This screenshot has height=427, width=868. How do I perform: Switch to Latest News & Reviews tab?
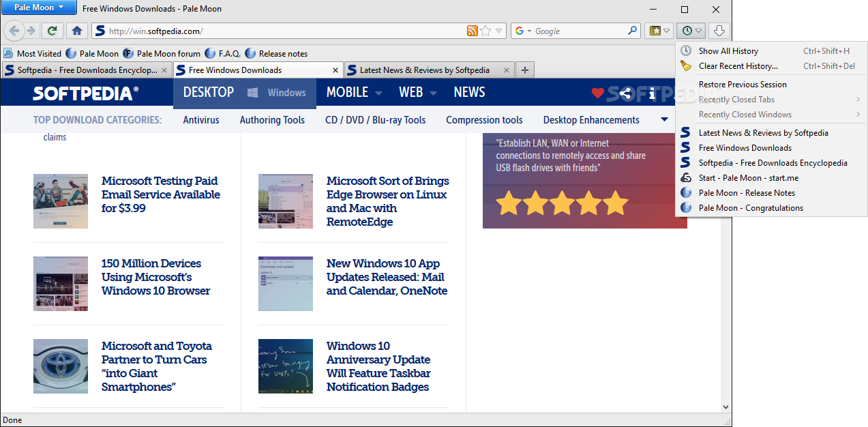tap(430, 70)
